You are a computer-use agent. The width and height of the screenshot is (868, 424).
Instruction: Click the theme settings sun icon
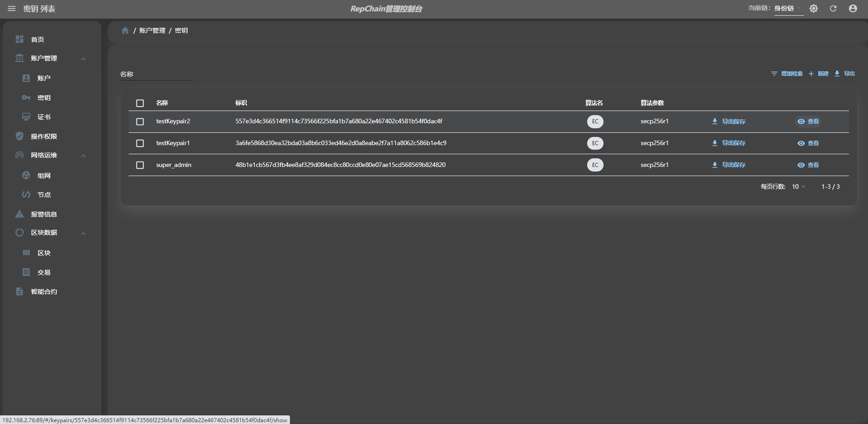813,9
